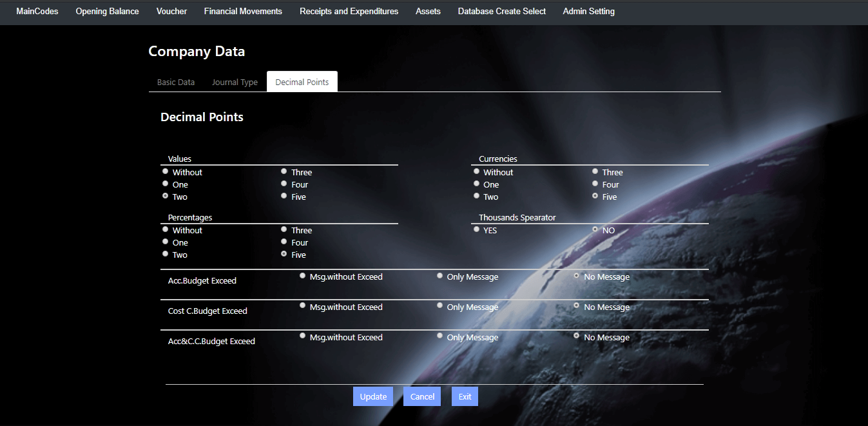This screenshot has width=868, height=426.
Task: Click the Exit button
Action: 465,396
